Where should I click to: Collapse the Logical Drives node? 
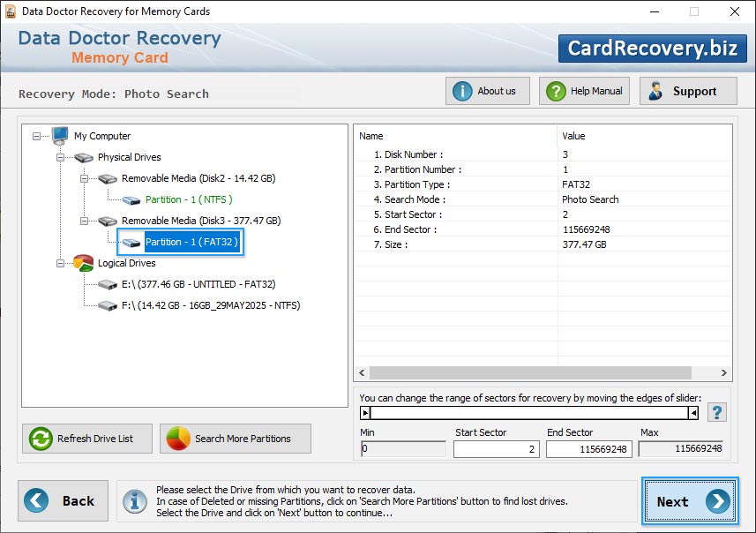pos(60,263)
